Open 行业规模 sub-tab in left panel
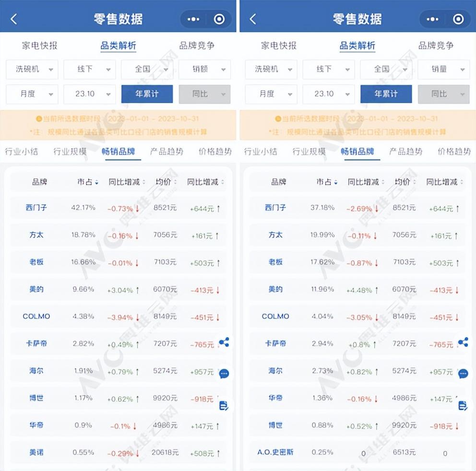Viewport: 476px width, 471px height. click(x=70, y=152)
